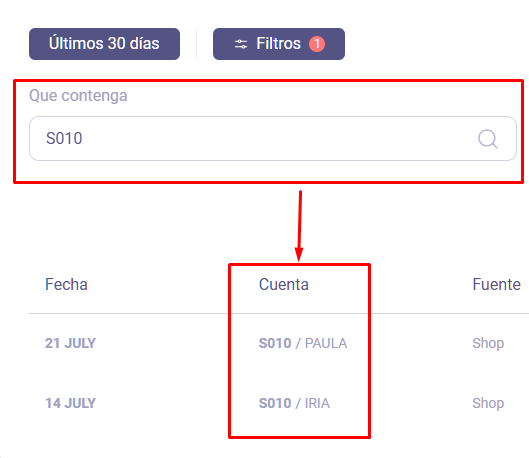
Task: Click the magnifier search icon
Action: 488,139
